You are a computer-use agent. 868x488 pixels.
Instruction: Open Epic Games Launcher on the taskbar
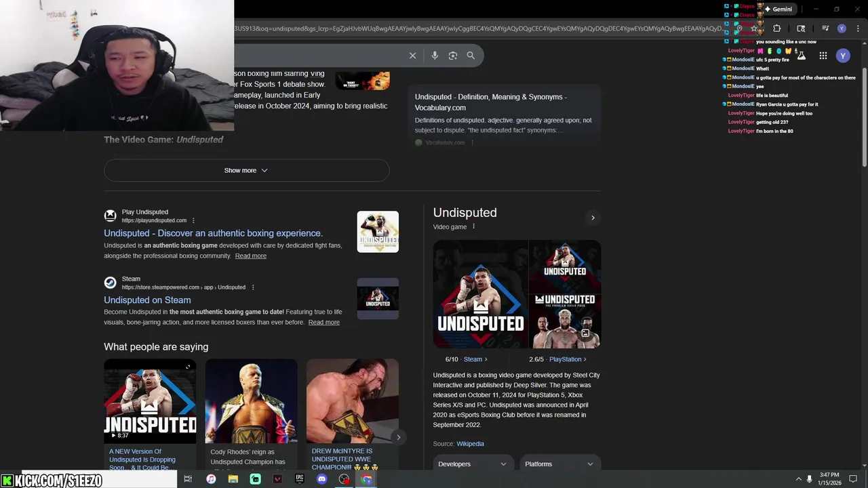pyautogui.click(x=300, y=479)
